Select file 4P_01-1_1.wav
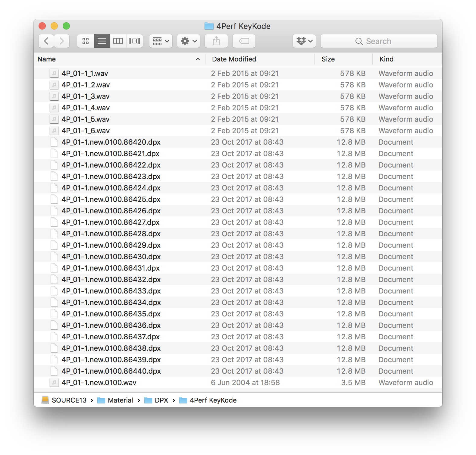476x455 pixels. coord(238,73)
